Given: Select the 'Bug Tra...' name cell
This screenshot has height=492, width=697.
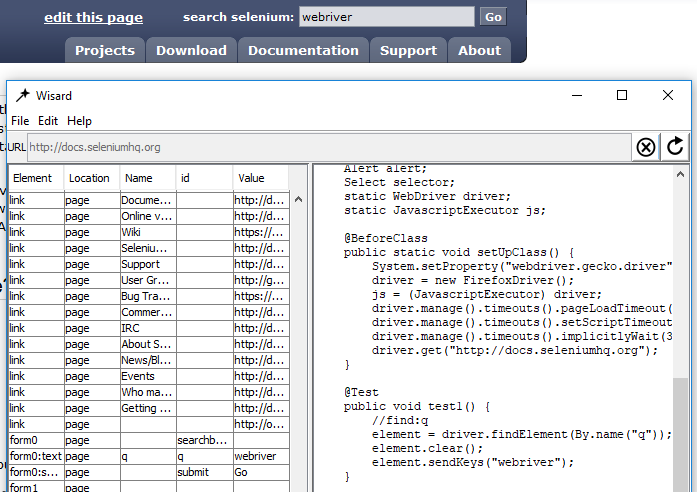Looking at the screenshot, I should [148, 296].
